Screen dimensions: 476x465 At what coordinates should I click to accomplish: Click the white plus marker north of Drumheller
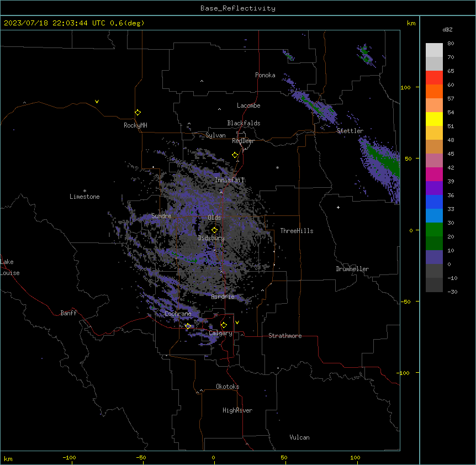[x=338, y=207]
